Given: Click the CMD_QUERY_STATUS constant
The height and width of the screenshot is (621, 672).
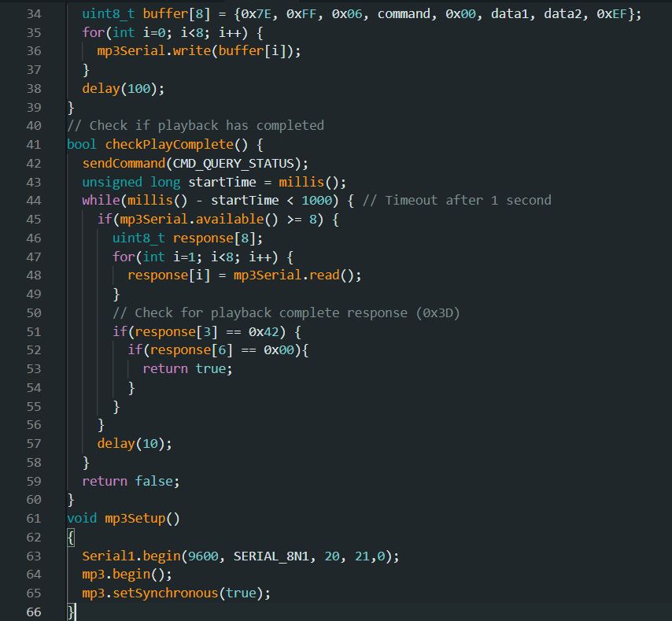Looking at the screenshot, I should tap(233, 163).
